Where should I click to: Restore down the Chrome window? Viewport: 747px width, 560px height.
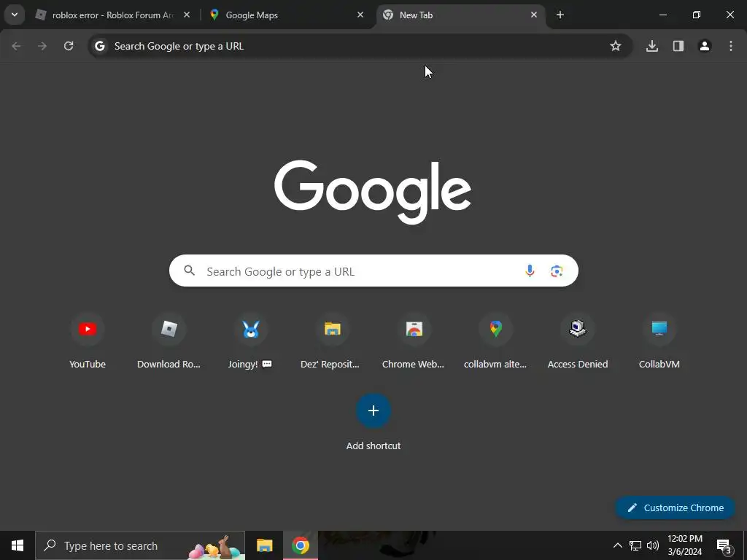point(697,15)
